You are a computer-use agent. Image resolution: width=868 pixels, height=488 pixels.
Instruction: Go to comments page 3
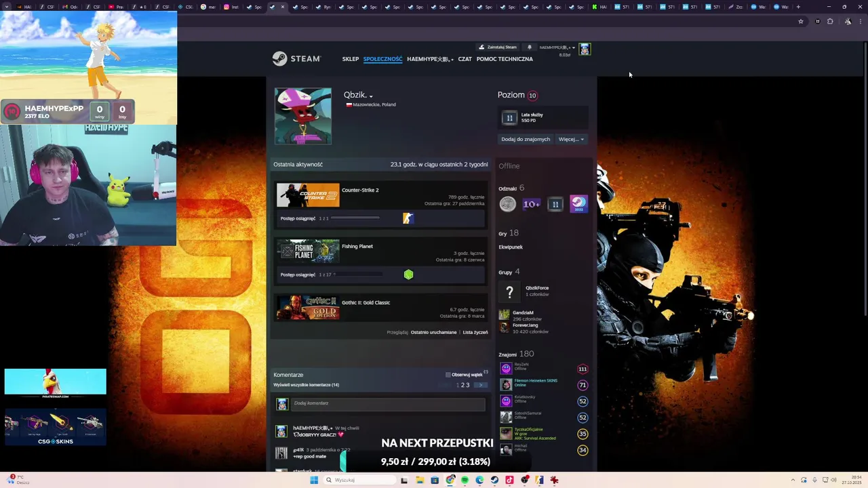pos(467,385)
